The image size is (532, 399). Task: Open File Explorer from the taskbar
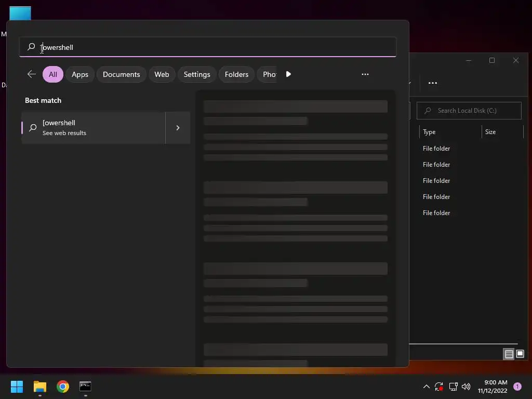[x=40, y=387]
